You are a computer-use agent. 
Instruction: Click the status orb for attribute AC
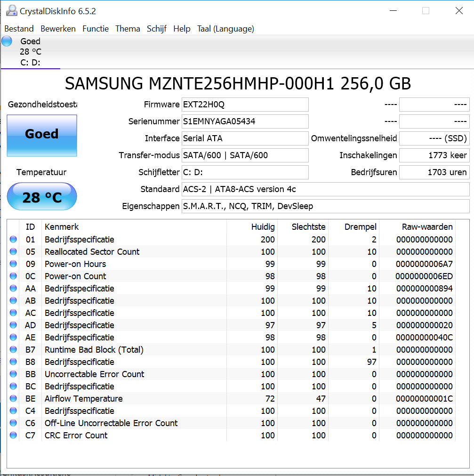click(13, 313)
